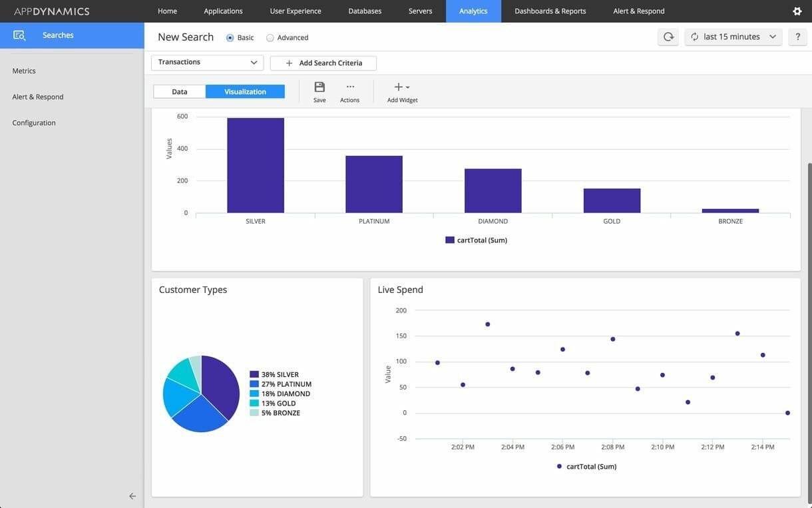Open Metrics in the left sidebar

pos(24,71)
